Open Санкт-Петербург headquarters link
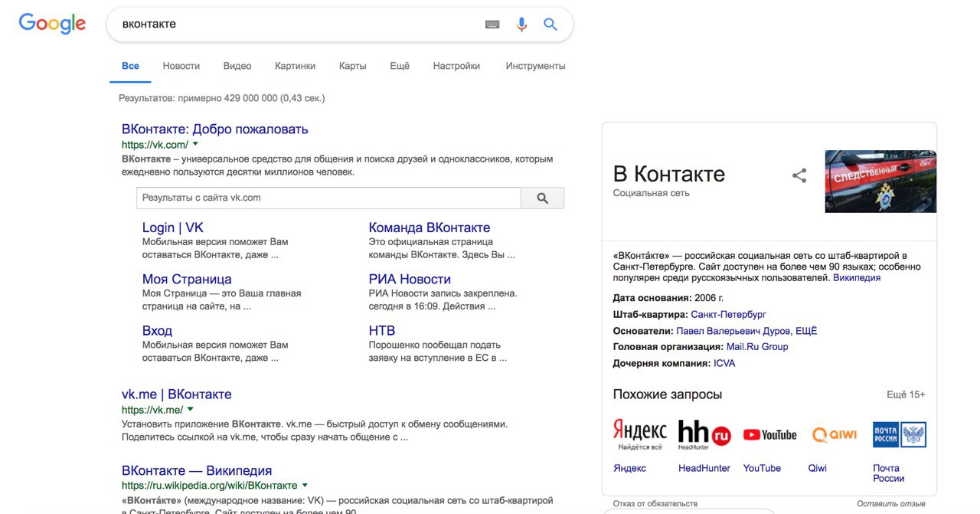980x514 pixels. 728,315
